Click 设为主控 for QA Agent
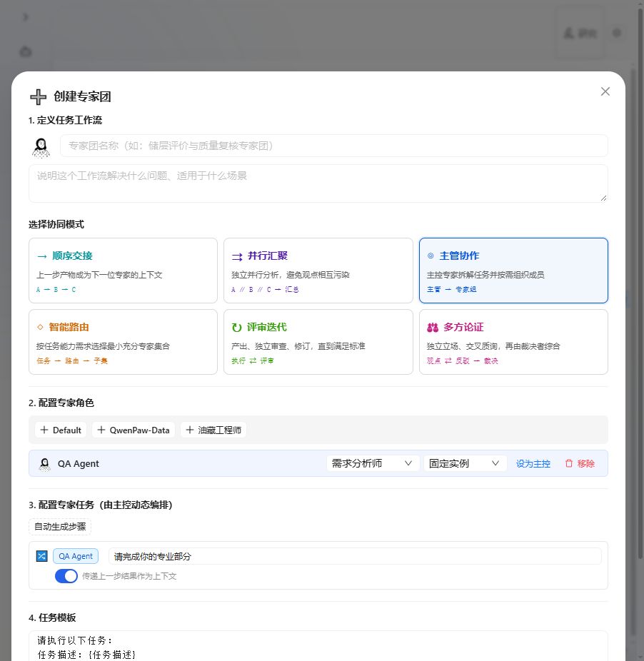 click(x=533, y=464)
